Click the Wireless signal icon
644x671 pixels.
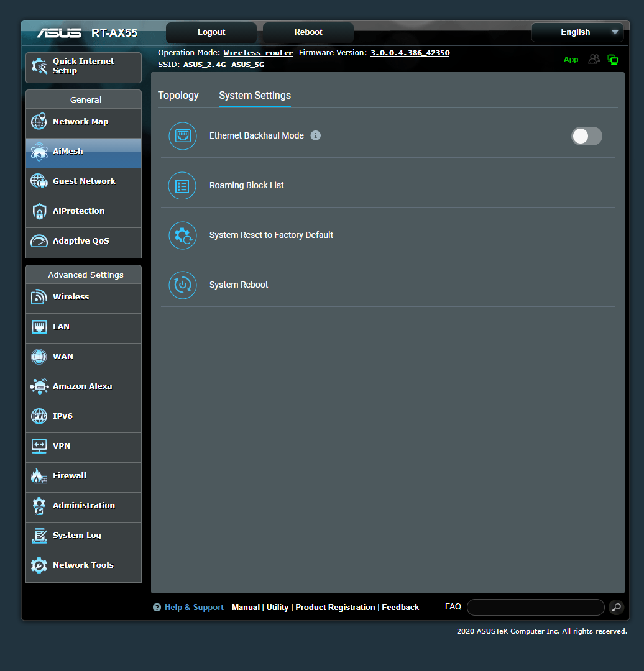click(39, 296)
